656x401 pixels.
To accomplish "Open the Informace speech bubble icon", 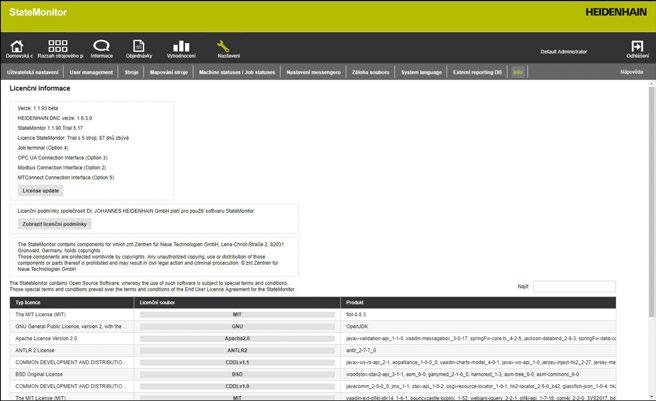I will (101, 45).
